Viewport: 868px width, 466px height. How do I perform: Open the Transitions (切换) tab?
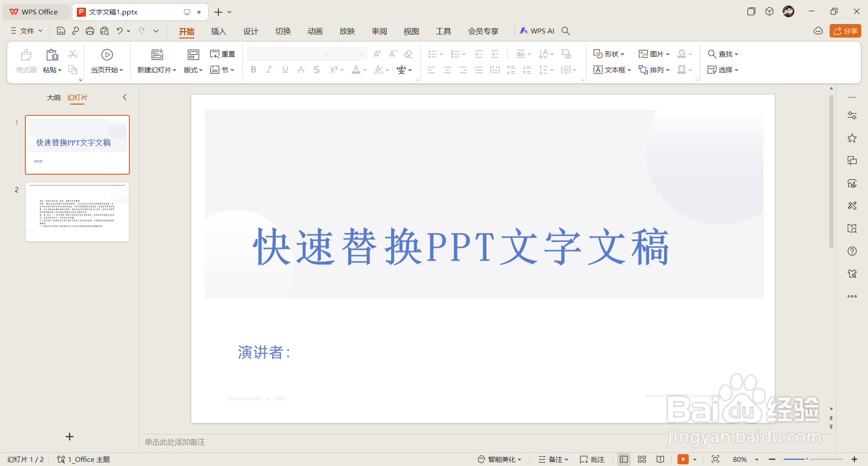tap(283, 31)
